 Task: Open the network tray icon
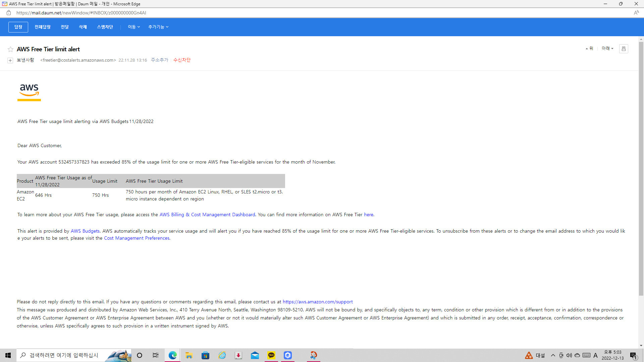point(561,355)
